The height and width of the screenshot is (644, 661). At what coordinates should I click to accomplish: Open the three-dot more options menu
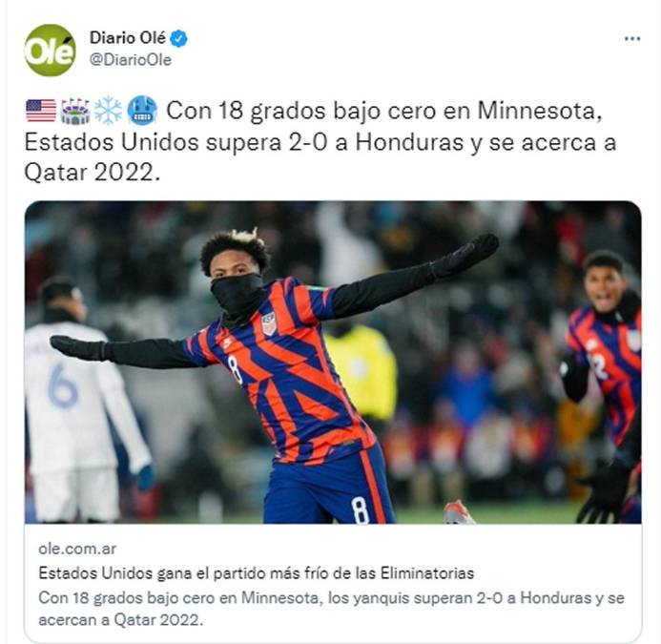click(632, 39)
